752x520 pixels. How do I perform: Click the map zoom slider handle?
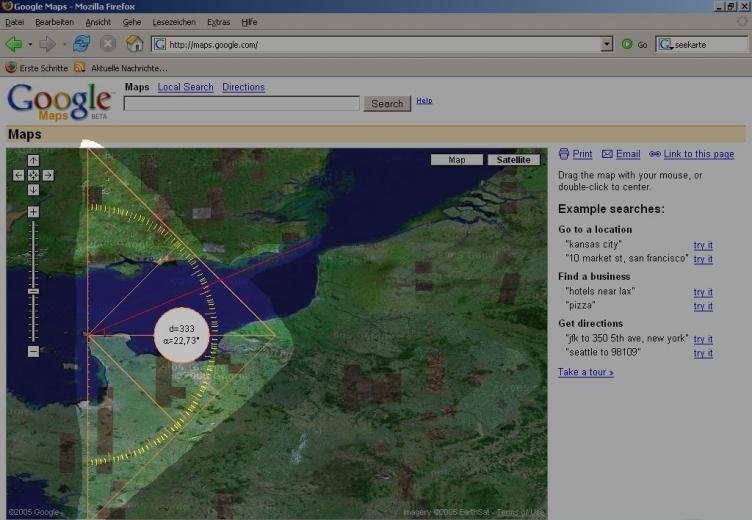coord(33,291)
